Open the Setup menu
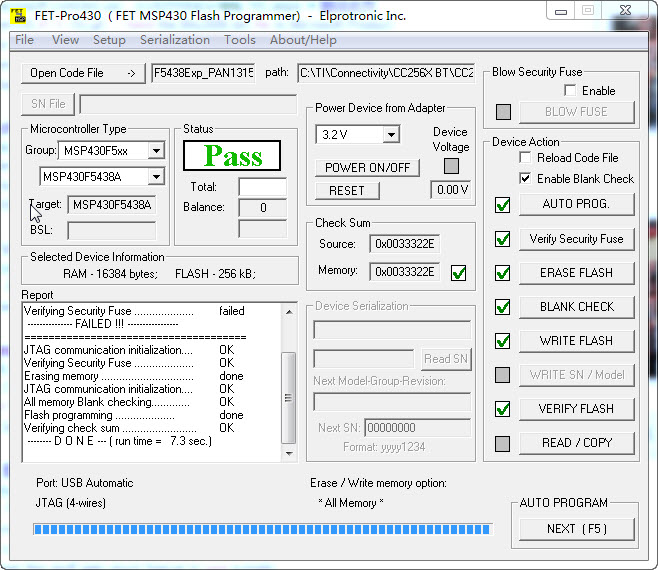The width and height of the screenshot is (658, 570). point(109,40)
